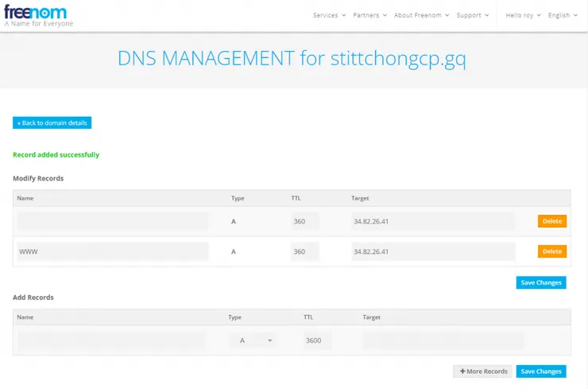The image size is (588, 389).
Task: Select the Modify Records heading
Action: pos(38,178)
